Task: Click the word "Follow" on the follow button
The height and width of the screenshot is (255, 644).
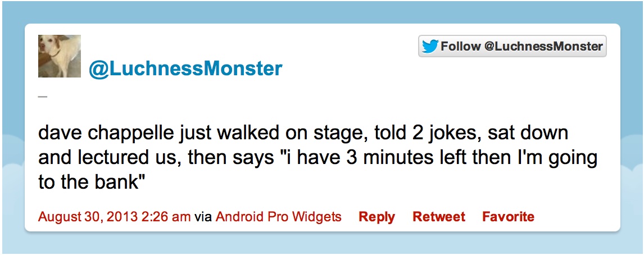Action: (x=460, y=47)
